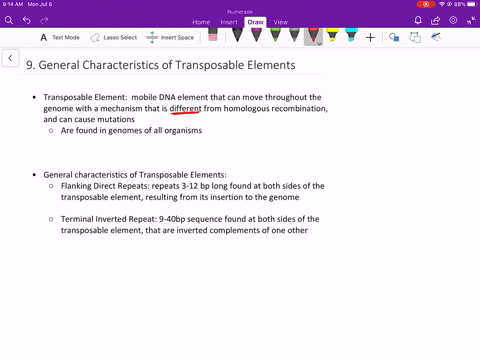Open red pen options dropdown arrow
The height and width of the screenshot is (360, 480).
(x=319, y=44)
